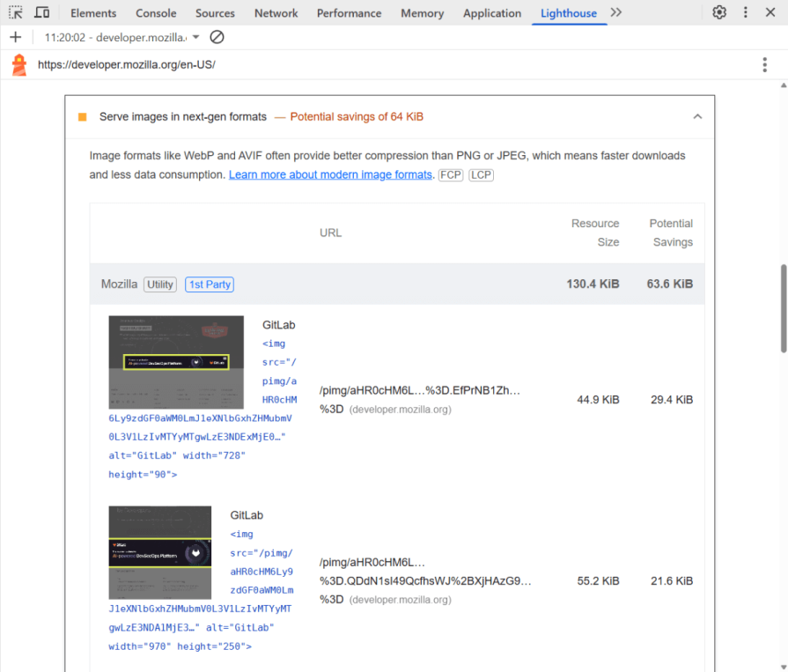Open the modern image formats article link
This screenshot has height=672, width=788.
point(330,174)
